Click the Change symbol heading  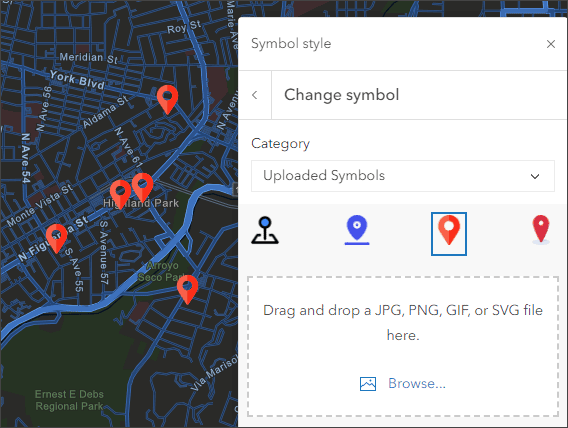[x=341, y=95]
